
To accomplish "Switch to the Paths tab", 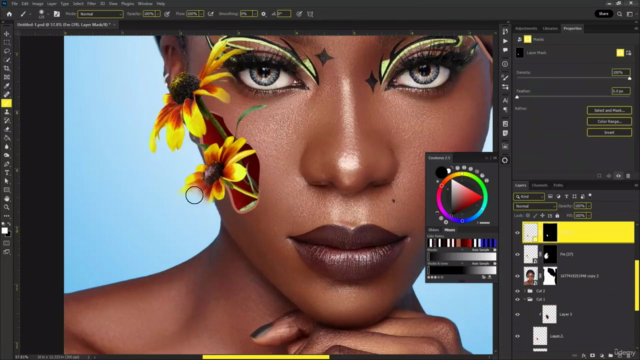I will click(558, 185).
